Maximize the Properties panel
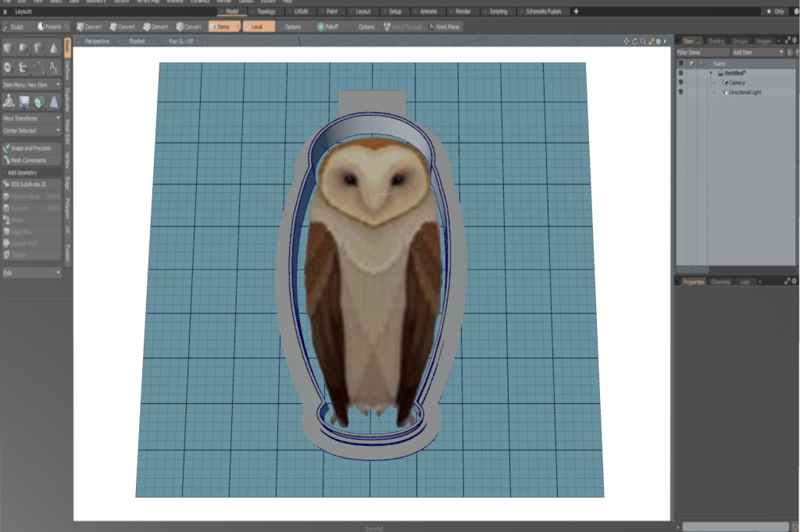 (x=787, y=281)
